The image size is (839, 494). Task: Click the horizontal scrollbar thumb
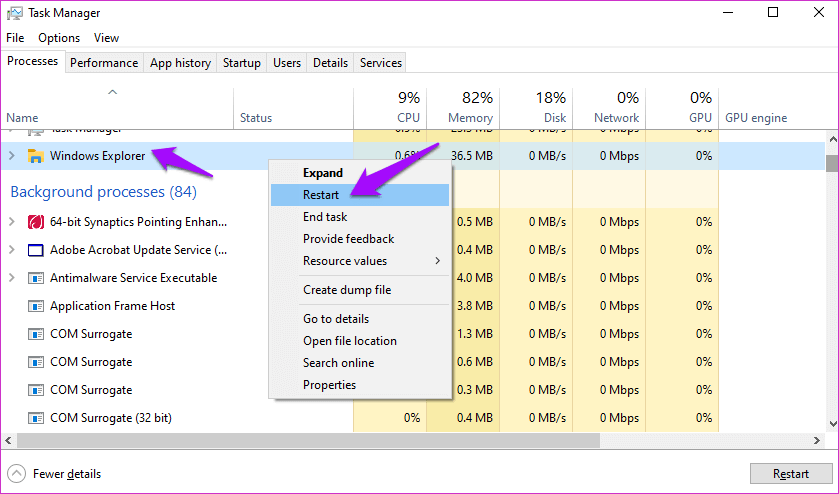(308, 440)
